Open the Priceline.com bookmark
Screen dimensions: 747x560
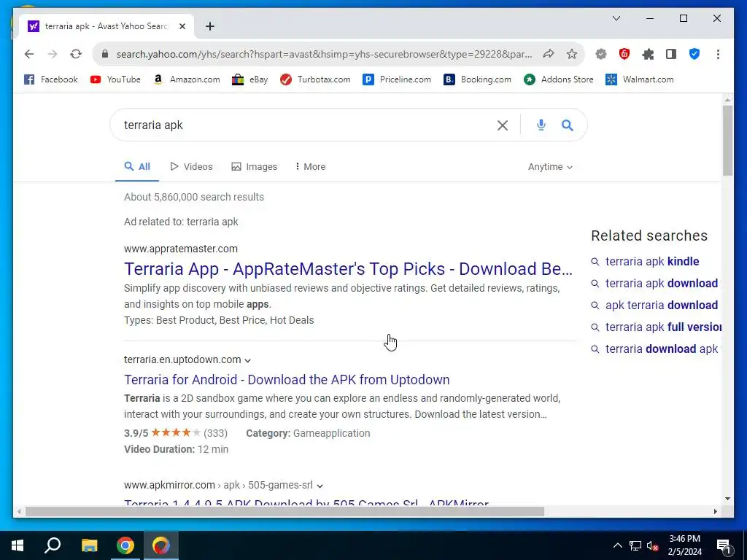pos(396,79)
